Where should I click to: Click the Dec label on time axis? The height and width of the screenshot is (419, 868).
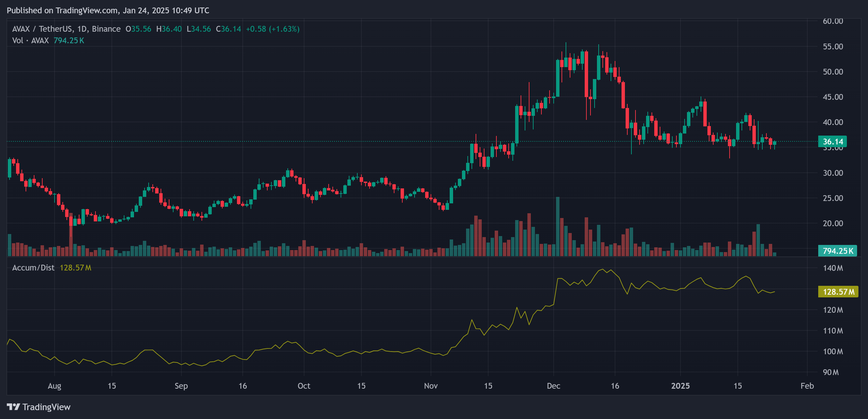pos(553,386)
